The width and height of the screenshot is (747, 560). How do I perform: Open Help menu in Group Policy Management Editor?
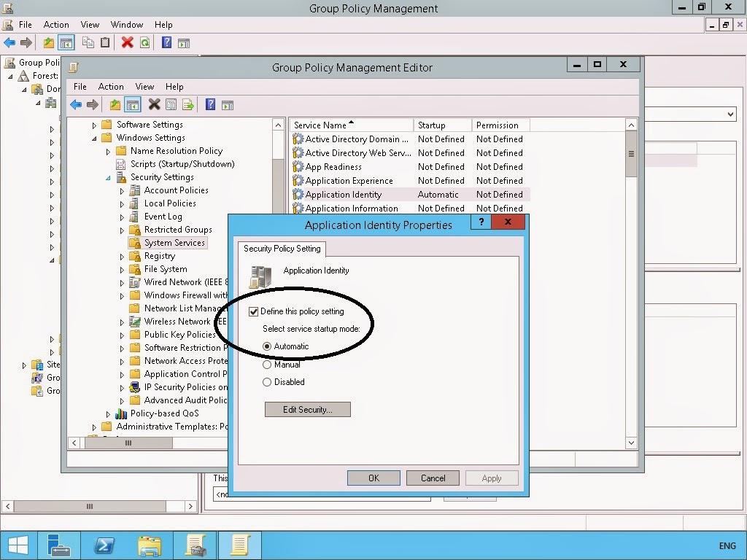[174, 87]
